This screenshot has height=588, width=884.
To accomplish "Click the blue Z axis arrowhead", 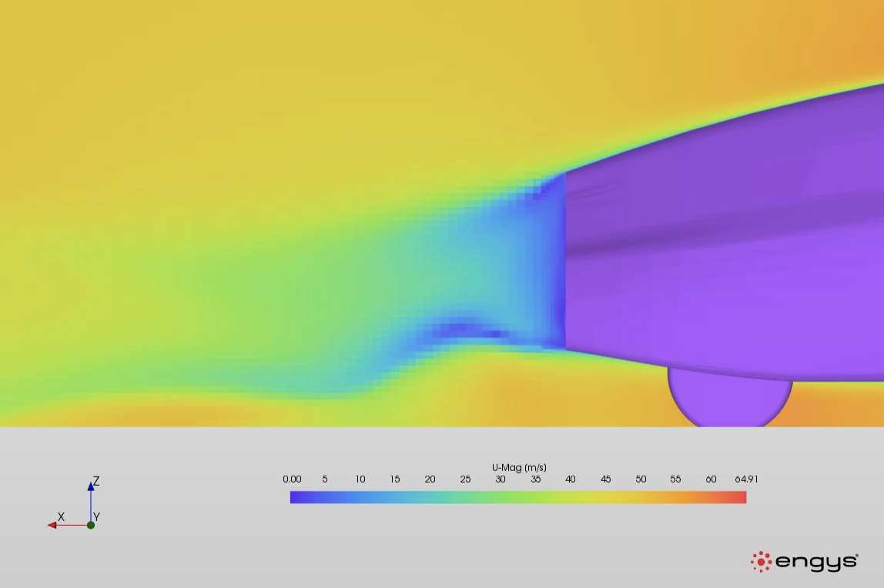I will [x=91, y=486].
